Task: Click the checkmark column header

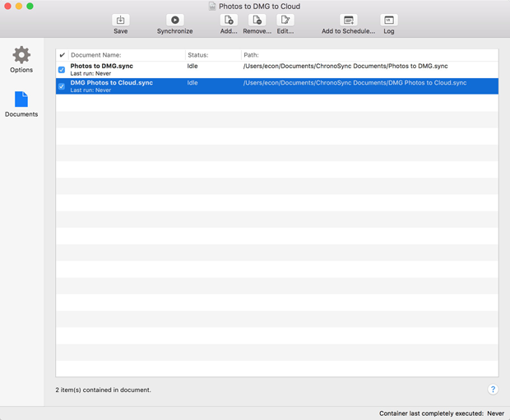Action: (x=63, y=55)
